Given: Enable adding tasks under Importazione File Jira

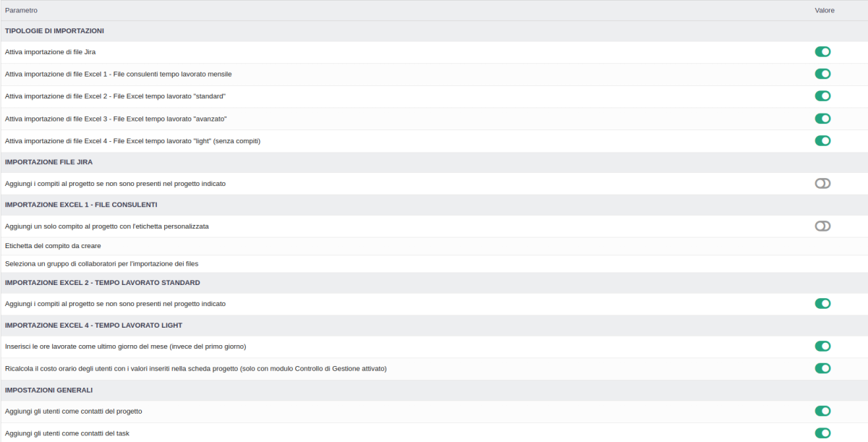Looking at the screenshot, I should point(822,183).
